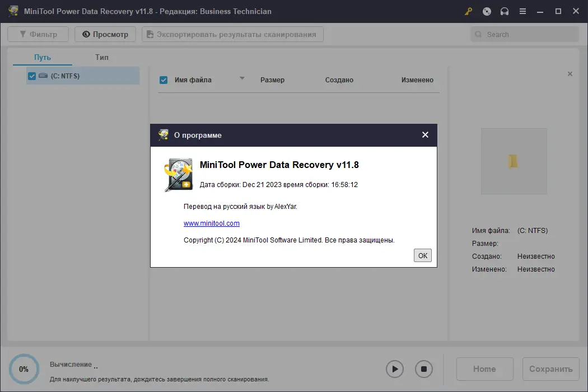Expand the Имя файла column sort arrow
The width and height of the screenshot is (588, 392).
pos(242,78)
